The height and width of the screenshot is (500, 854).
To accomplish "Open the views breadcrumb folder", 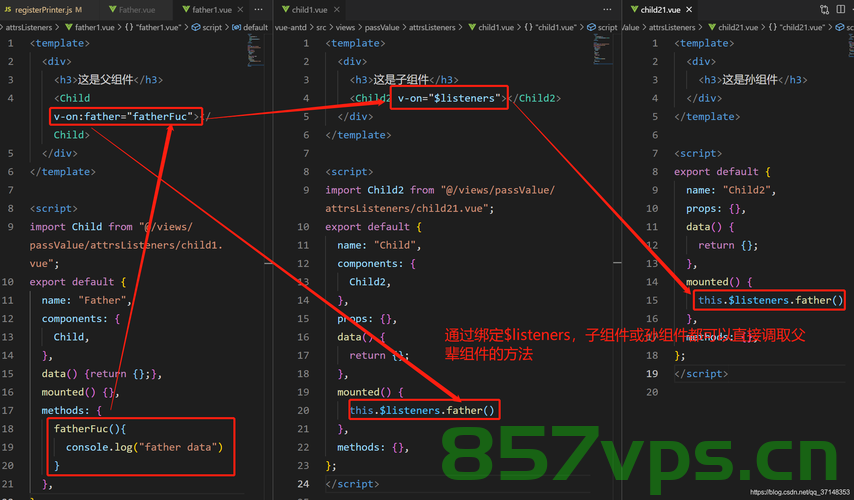I will 345,27.
